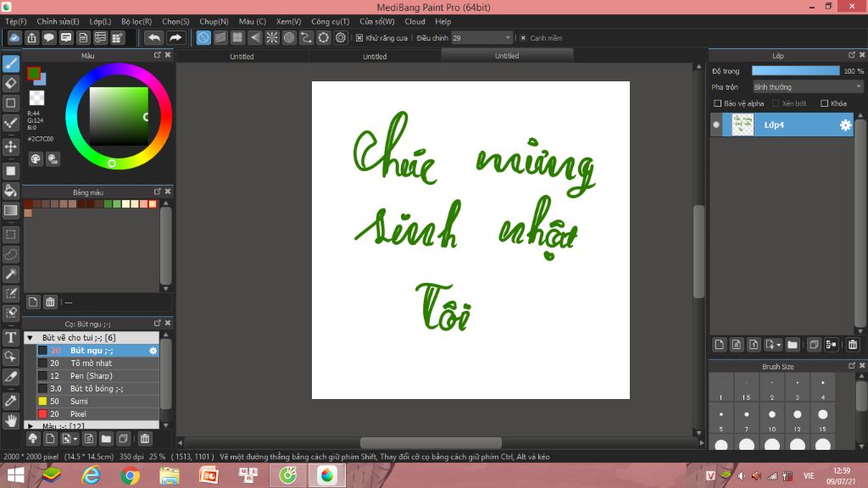Collapse the Bút vẽ cho tui brush group
The image size is (868, 488).
[31, 337]
